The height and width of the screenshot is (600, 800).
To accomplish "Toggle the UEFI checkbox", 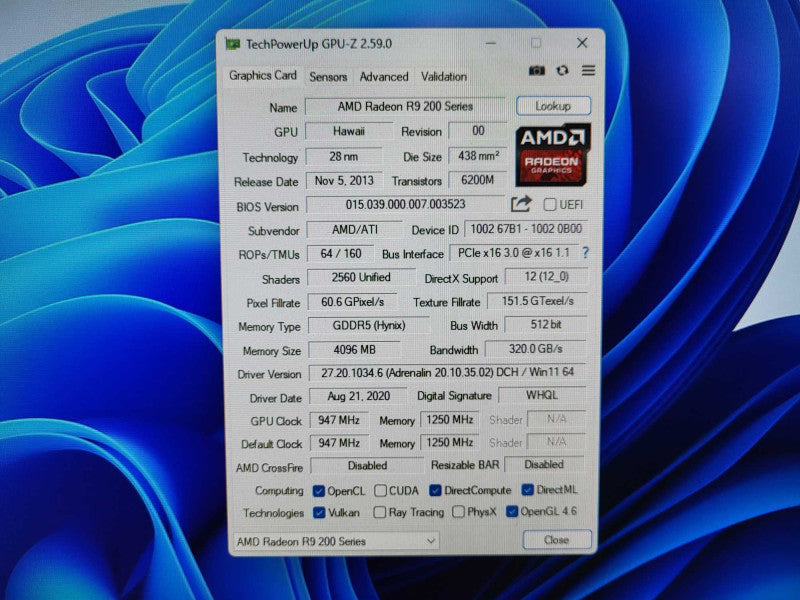I will 549,205.
